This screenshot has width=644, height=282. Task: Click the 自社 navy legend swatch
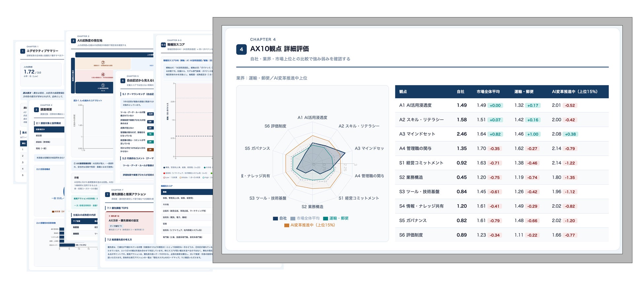tap(275, 219)
